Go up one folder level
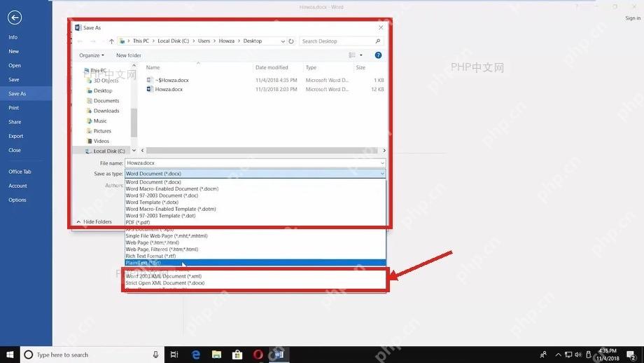This screenshot has height=363, width=644. pyautogui.click(x=111, y=41)
